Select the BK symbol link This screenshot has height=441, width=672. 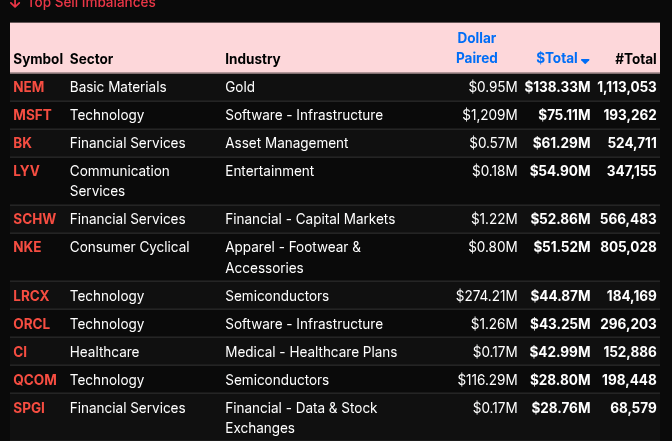pos(22,143)
